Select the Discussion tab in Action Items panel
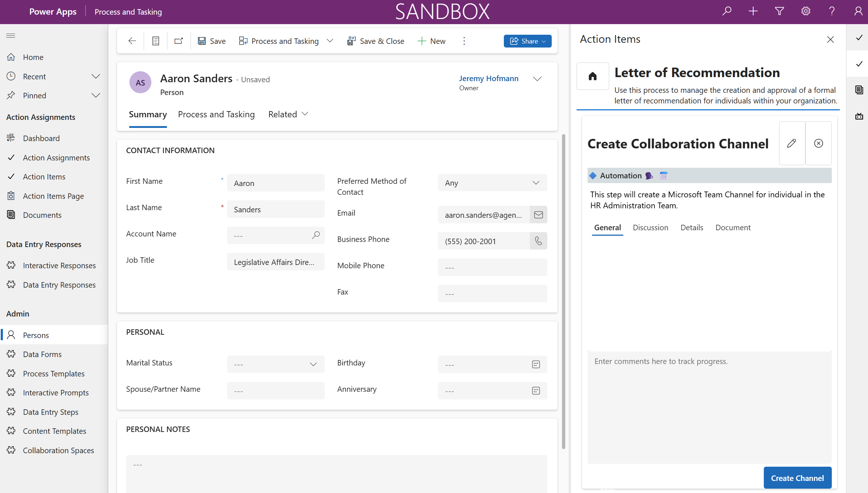 point(650,227)
